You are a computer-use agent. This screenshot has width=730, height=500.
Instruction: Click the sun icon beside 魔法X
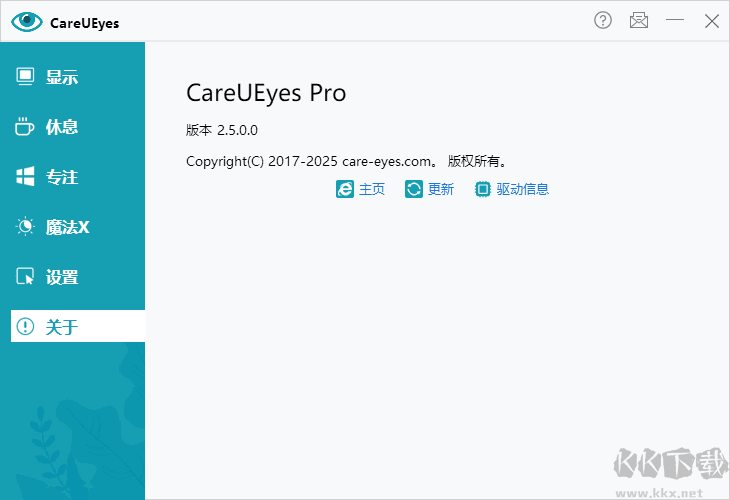tap(25, 227)
